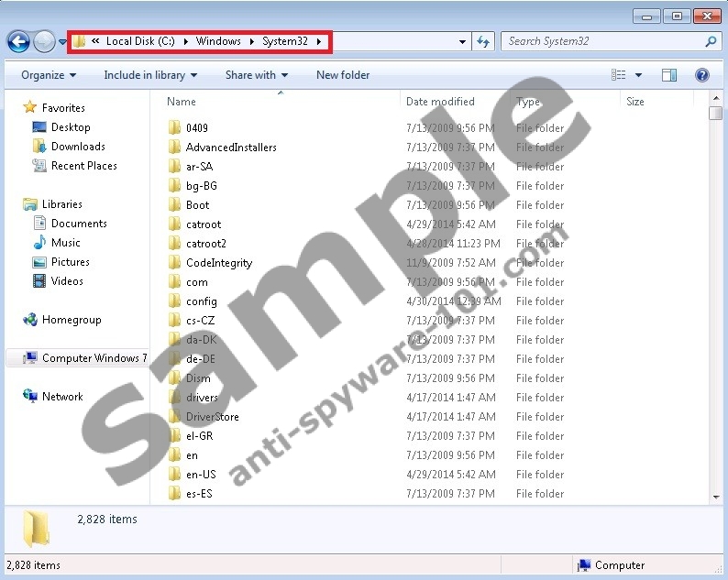Image resolution: width=728 pixels, height=580 pixels.
Task: Click the Favorites star icon
Action: [29, 107]
